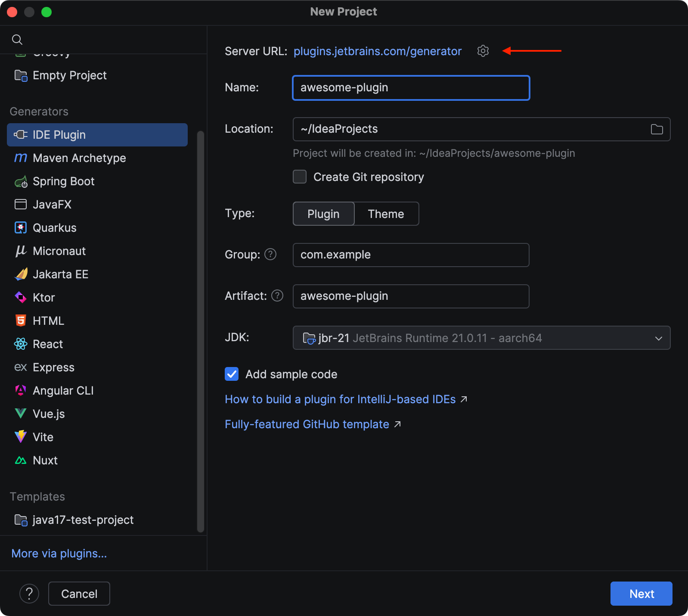Click the java17-test-project template icon
The height and width of the screenshot is (616, 688).
pyautogui.click(x=21, y=520)
